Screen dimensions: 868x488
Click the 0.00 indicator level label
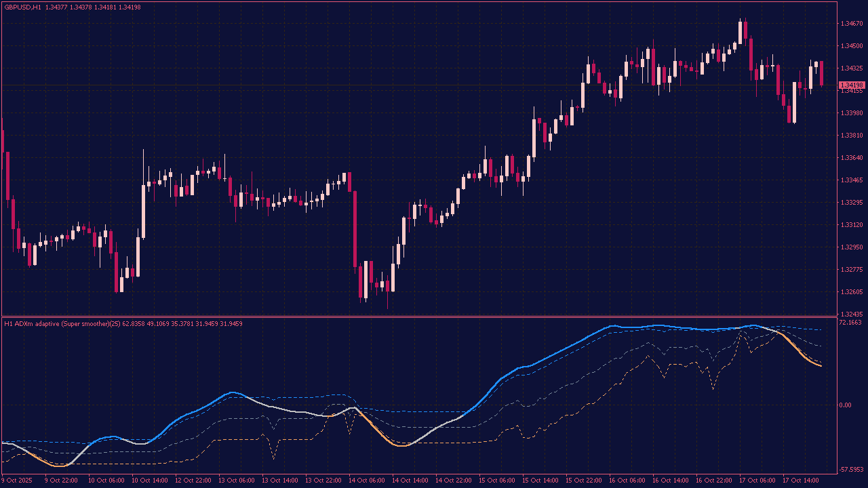coord(846,405)
